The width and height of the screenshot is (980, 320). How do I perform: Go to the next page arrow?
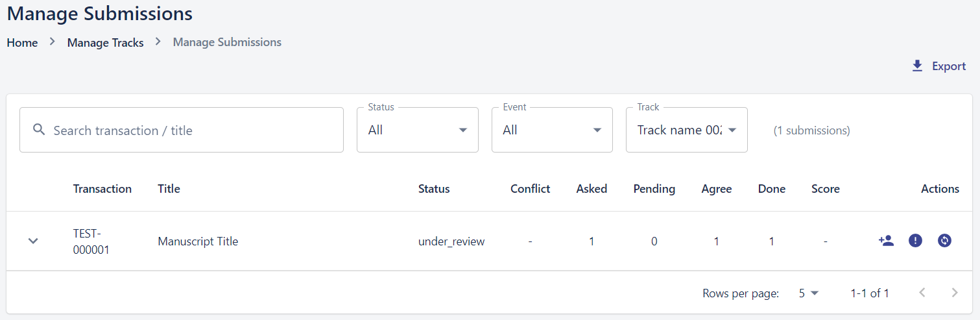pos(954,293)
